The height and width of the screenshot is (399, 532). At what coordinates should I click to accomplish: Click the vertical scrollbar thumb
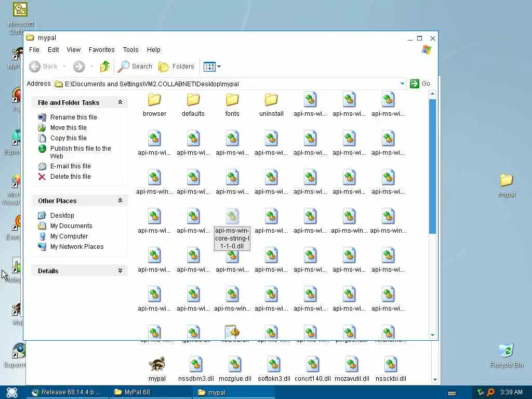(432, 166)
